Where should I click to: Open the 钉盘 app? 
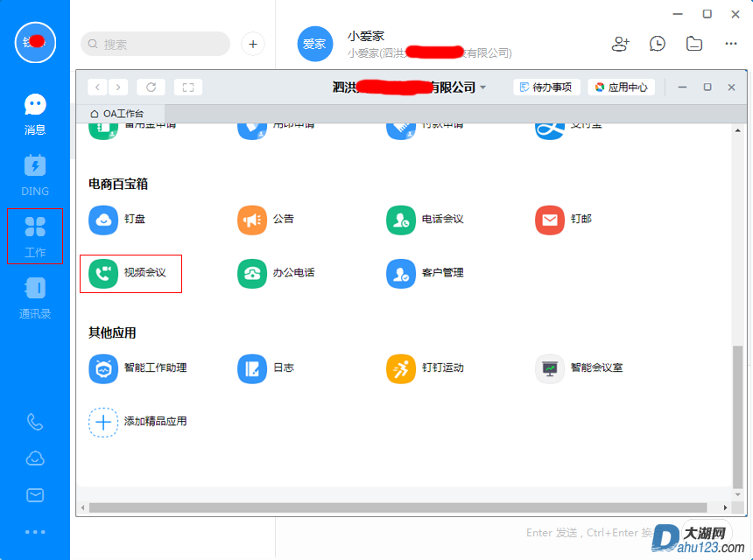(x=117, y=220)
